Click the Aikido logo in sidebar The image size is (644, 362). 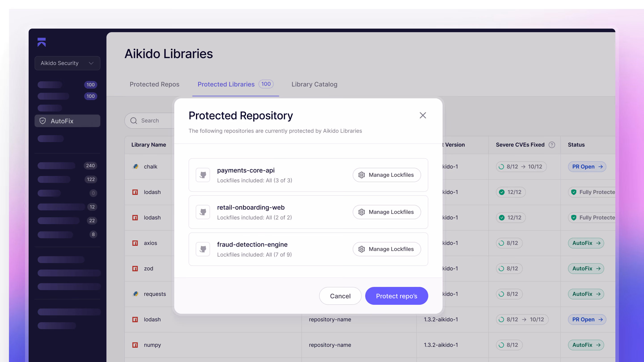42,42
